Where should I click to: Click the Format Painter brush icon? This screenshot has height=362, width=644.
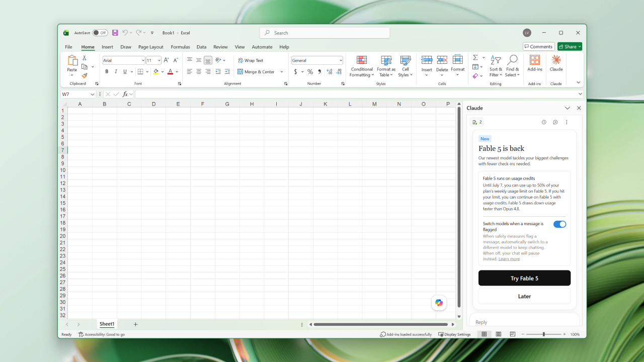(x=85, y=75)
